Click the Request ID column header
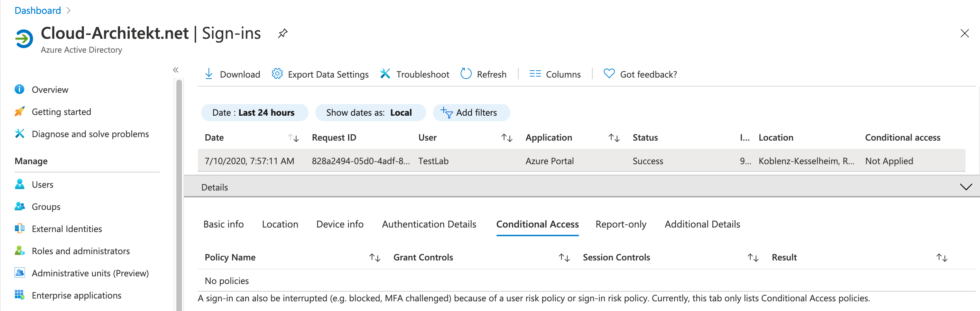The width and height of the screenshot is (980, 311). pyautogui.click(x=334, y=137)
